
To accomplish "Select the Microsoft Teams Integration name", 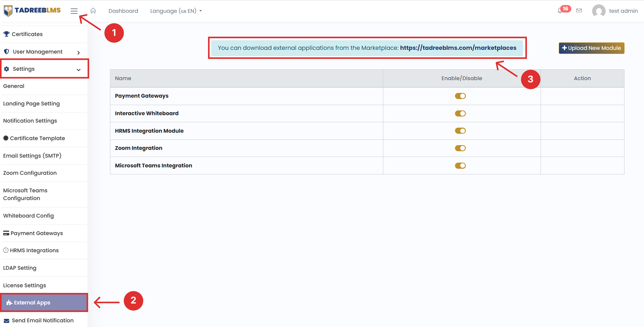I will (154, 165).
